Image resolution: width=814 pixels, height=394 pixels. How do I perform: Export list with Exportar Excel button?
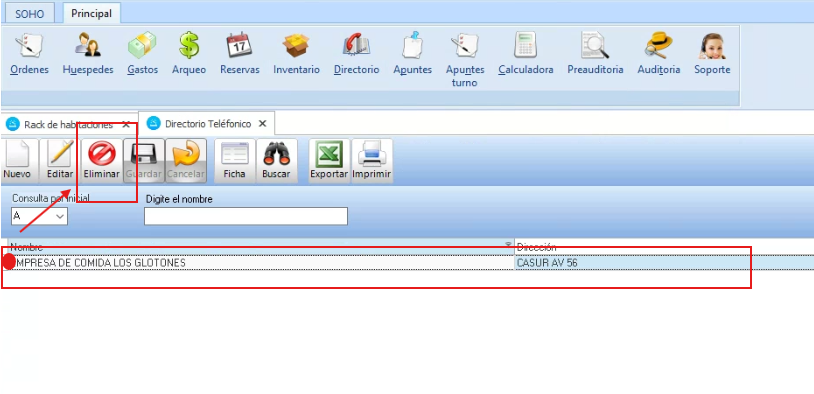coord(329,161)
